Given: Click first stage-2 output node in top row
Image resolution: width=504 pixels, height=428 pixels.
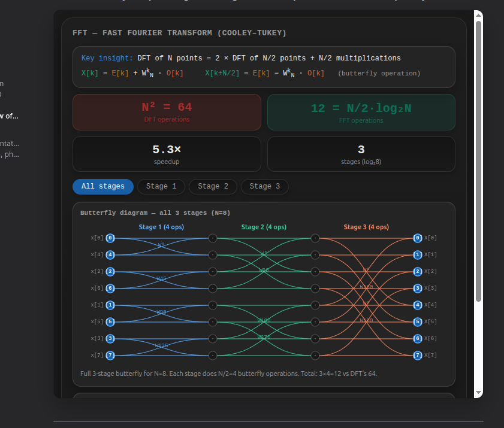Looking at the screenshot, I should tap(315, 238).
